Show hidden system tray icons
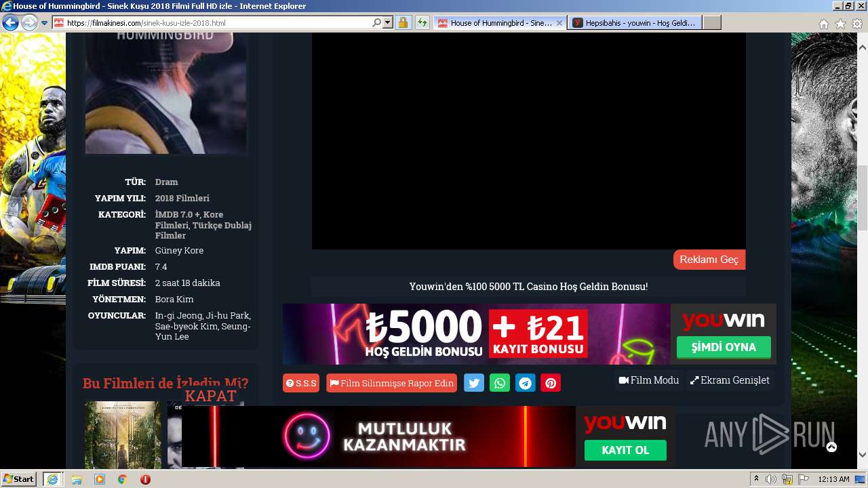This screenshot has height=488, width=868. 757,479
